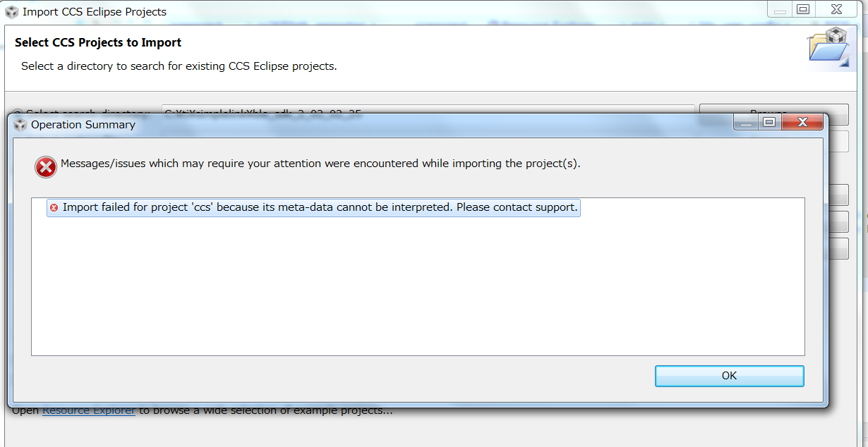This screenshot has width=868, height=447.
Task: Maximize the Operation Summary dialog
Action: tap(769, 122)
